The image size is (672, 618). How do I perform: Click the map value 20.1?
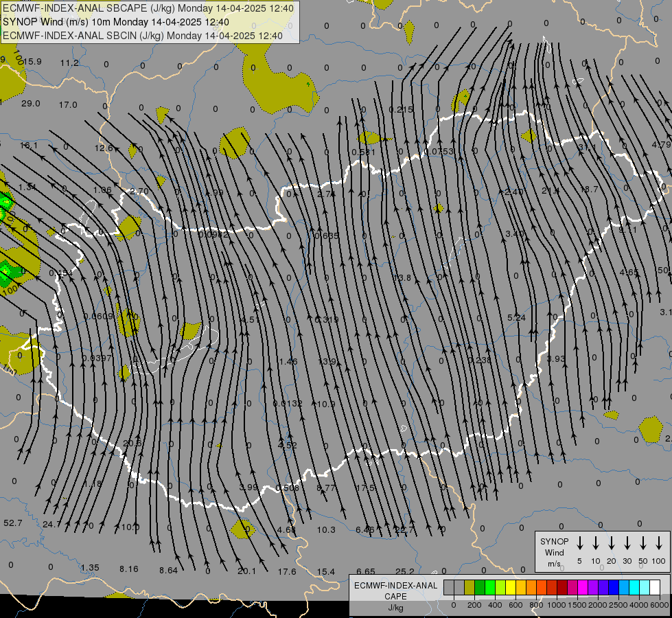tap(246, 571)
